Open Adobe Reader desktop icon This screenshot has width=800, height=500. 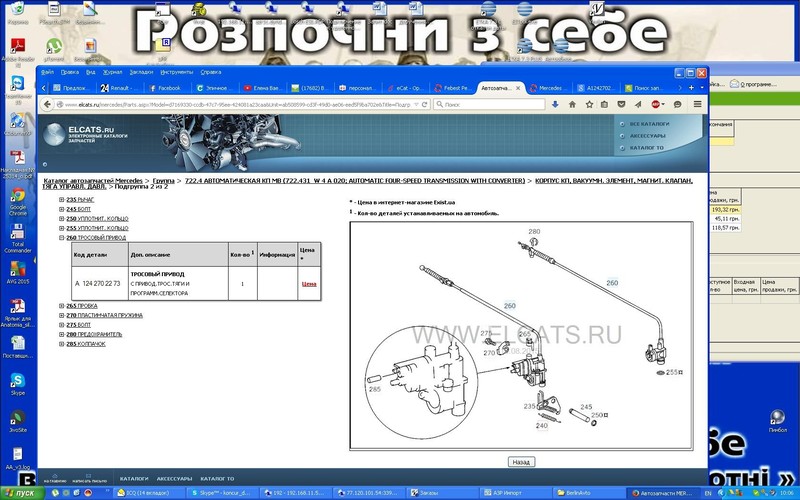pyautogui.click(x=18, y=51)
